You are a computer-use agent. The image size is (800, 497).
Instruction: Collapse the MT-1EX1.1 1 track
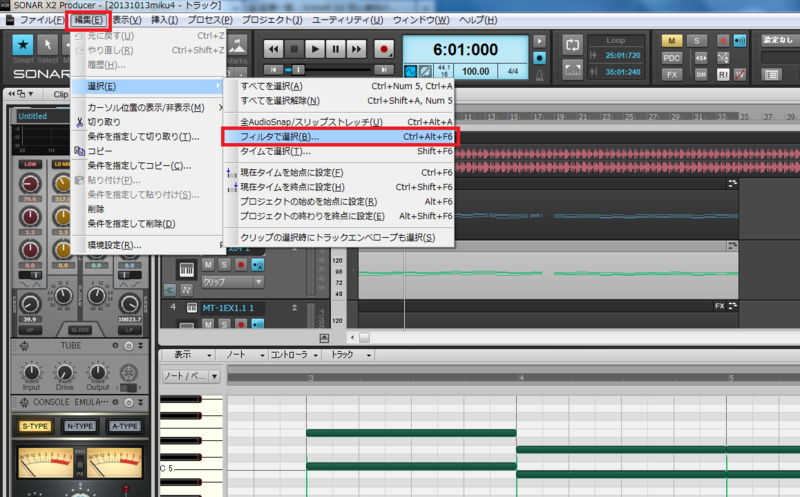[x=294, y=308]
